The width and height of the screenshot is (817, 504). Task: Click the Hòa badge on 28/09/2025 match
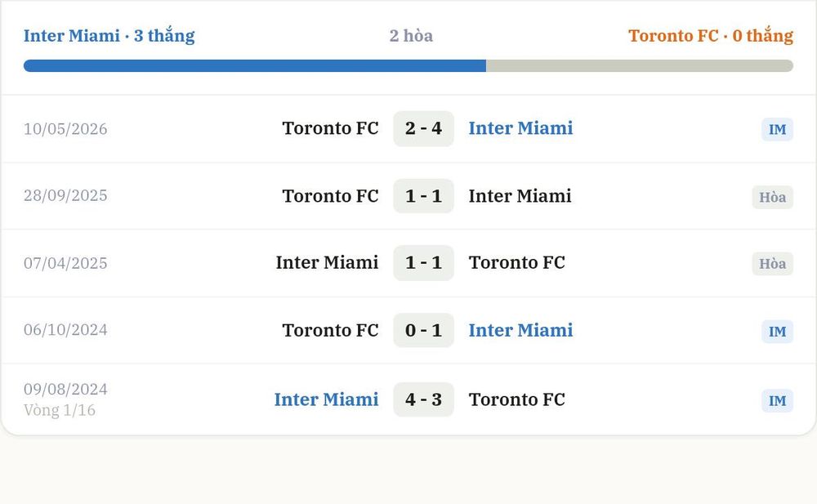[772, 197]
